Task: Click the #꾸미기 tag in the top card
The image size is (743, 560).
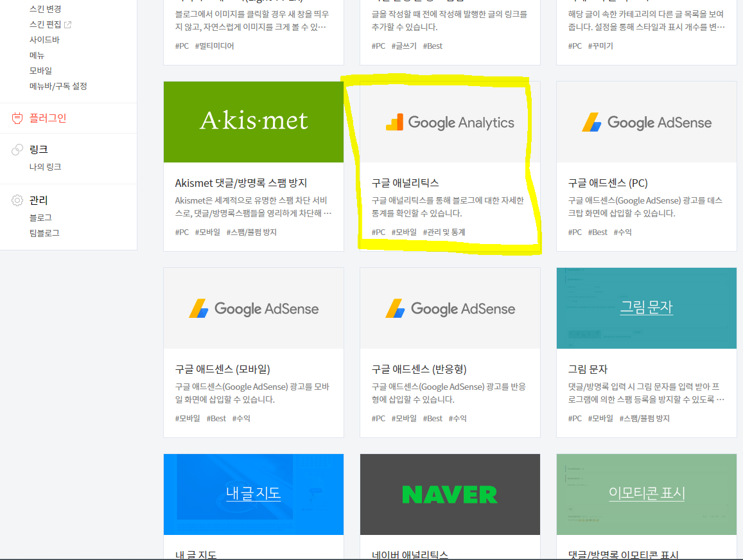Action: click(x=601, y=46)
